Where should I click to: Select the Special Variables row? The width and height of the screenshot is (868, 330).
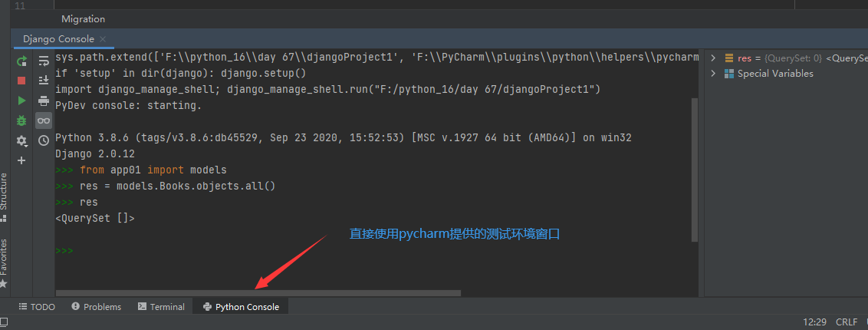786,74
